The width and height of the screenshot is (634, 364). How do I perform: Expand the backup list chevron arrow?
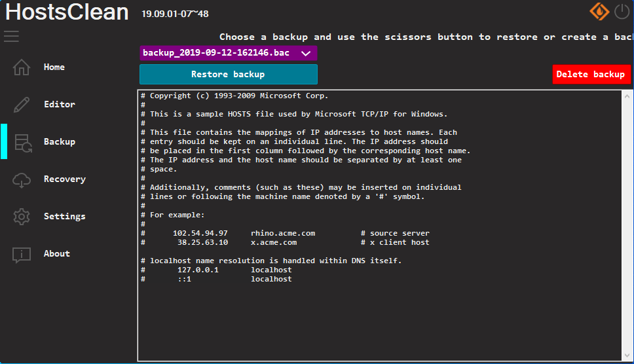coord(306,53)
